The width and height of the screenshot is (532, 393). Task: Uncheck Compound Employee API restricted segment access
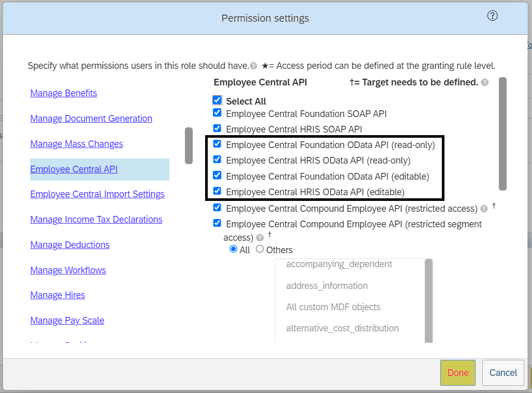217,223
